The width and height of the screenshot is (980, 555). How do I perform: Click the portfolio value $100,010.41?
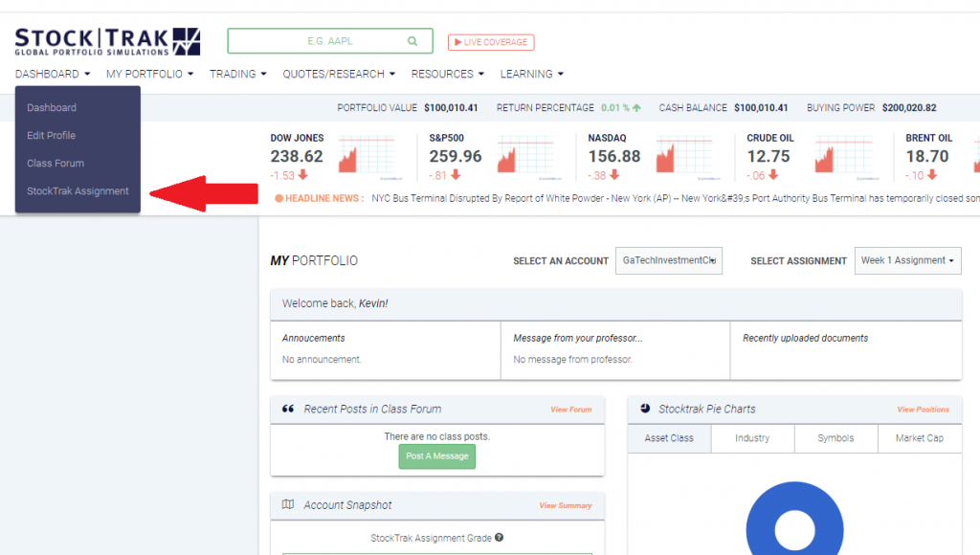(451, 107)
